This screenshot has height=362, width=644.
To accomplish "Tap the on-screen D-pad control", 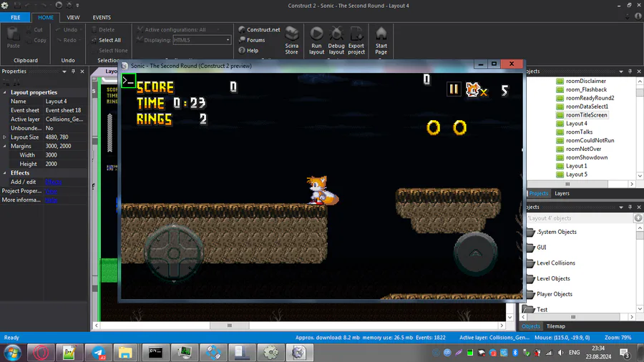I will pos(174,253).
